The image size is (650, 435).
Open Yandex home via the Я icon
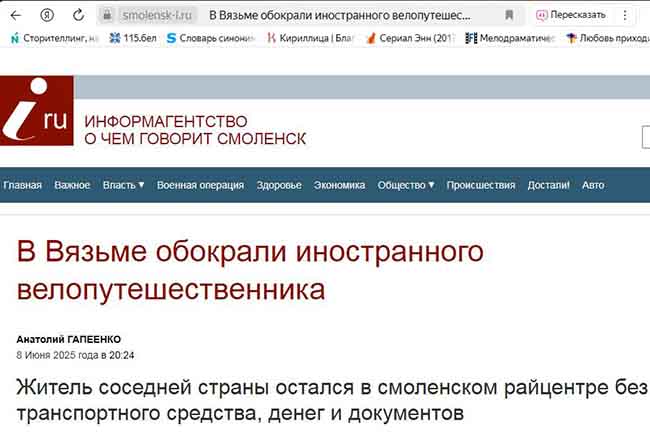click(x=47, y=15)
